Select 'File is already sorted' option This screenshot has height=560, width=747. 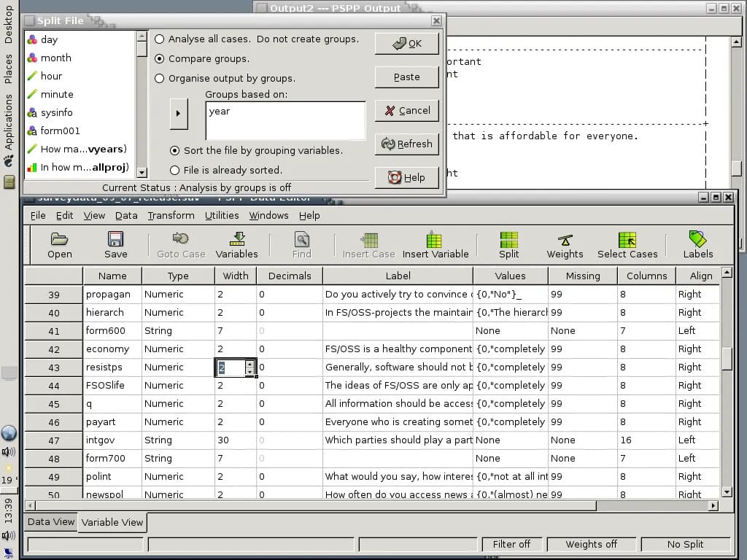(x=174, y=170)
